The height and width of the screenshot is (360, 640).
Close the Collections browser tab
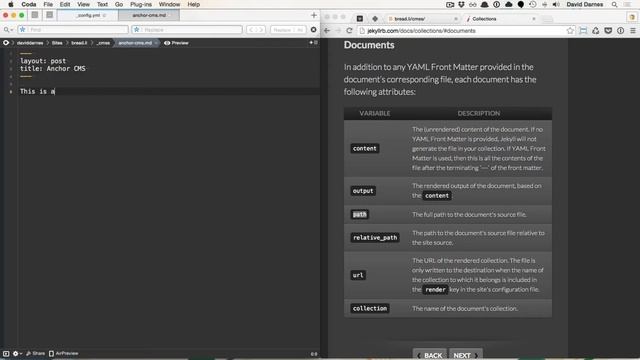[533, 19]
